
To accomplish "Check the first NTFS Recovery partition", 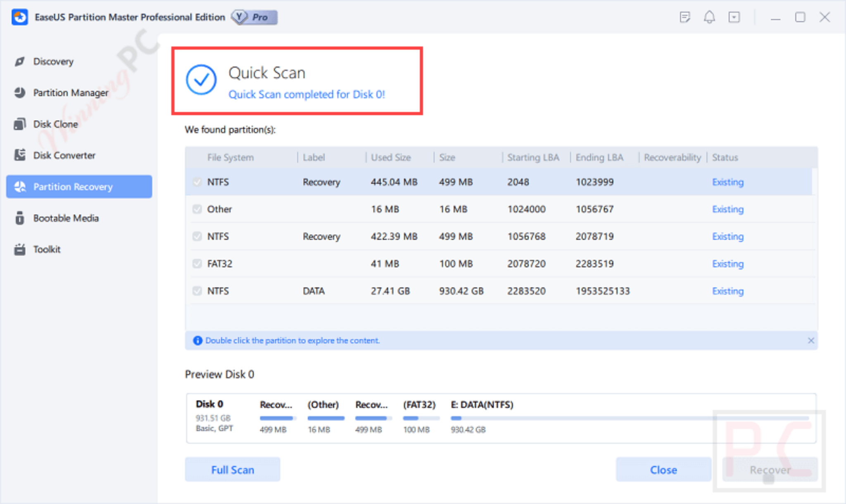I will pos(197,182).
